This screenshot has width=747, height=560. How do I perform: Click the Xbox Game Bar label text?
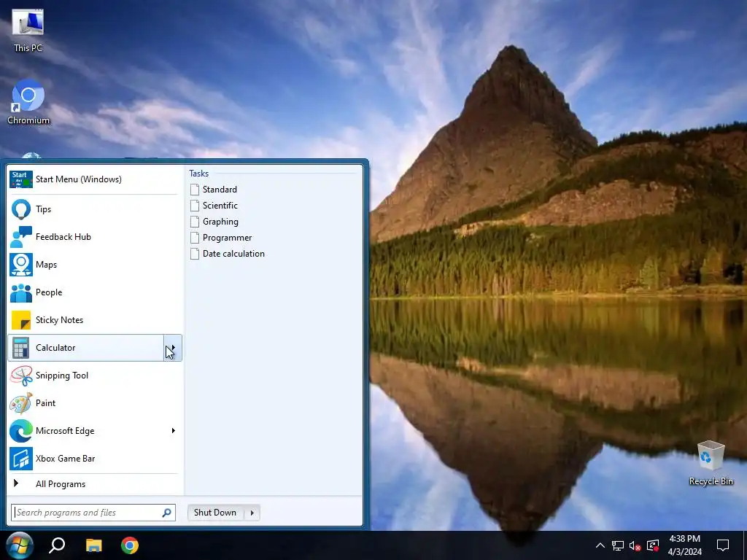[65, 459]
